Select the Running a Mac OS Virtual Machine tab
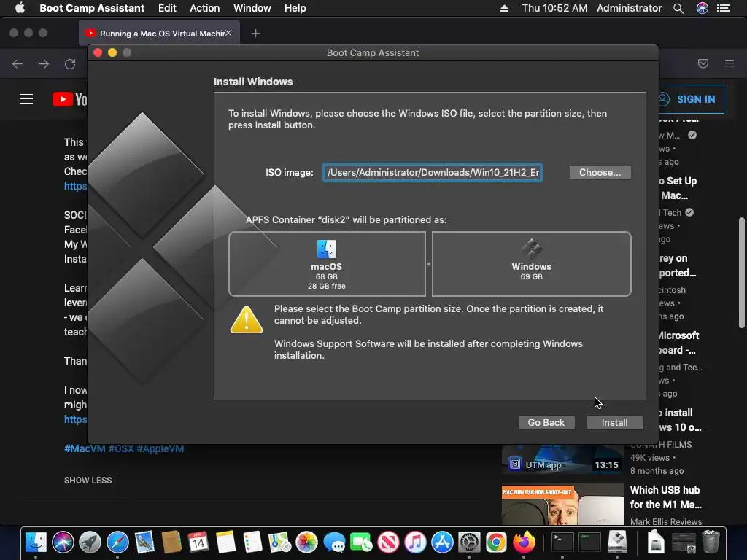Viewport: 747px width, 560px height. (x=158, y=34)
